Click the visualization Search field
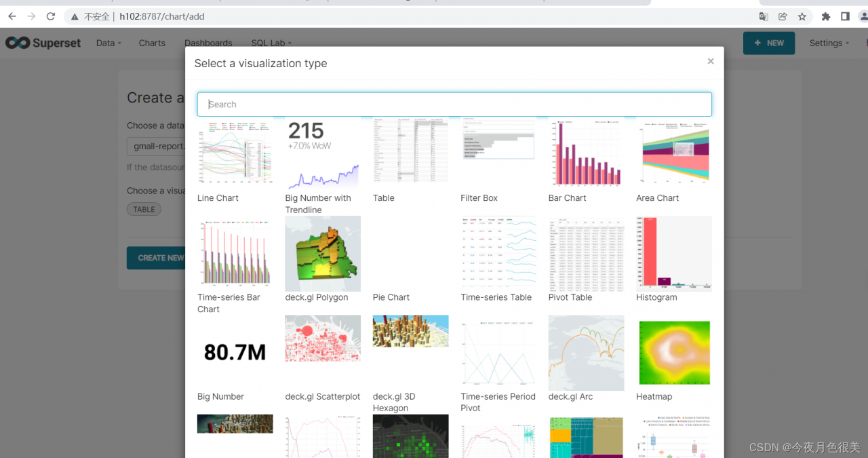868x458 pixels. (x=454, y=104)
